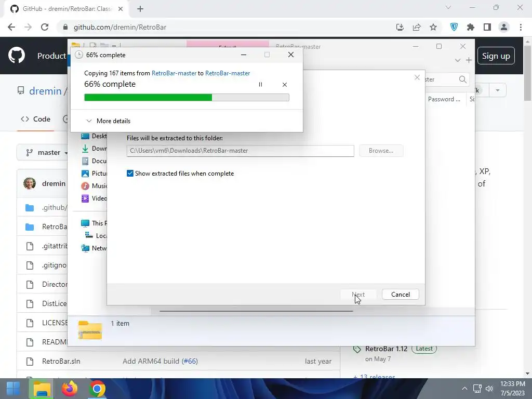Click install app icon in address bar
Viewport: 532px width, 399px height.
[400, 27]
